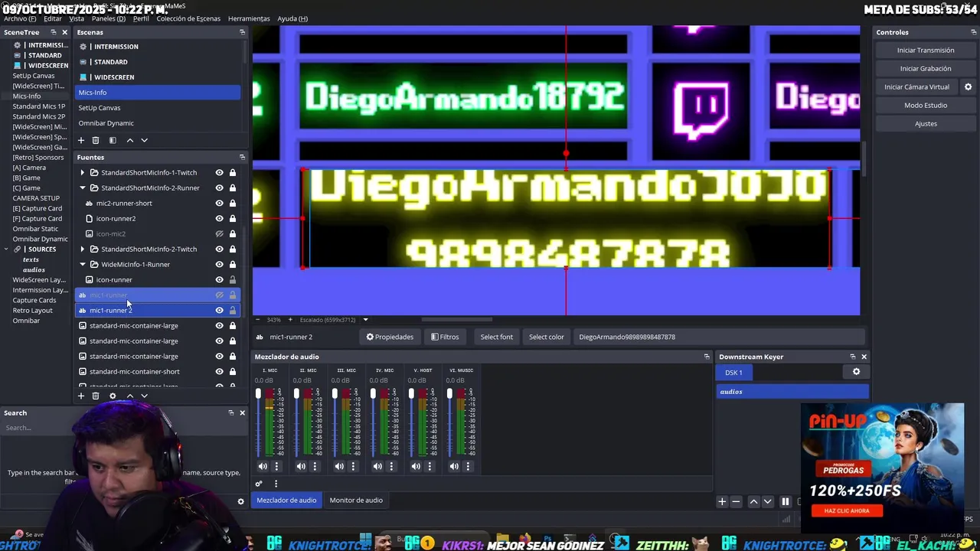The height and width of the screenshot is (551, 980).
Task: Open Editar menu
Action: [53, 18]
